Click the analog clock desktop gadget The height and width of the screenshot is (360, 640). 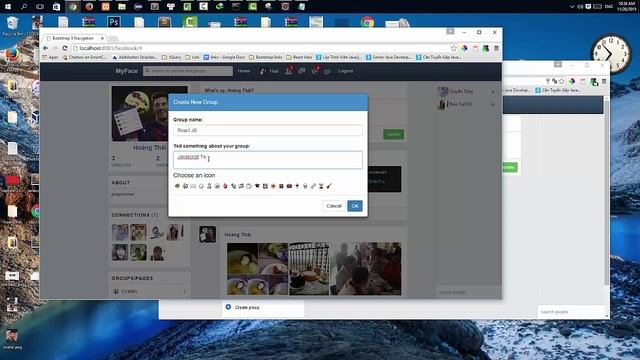pyautogui.click(x=611, y=54)
